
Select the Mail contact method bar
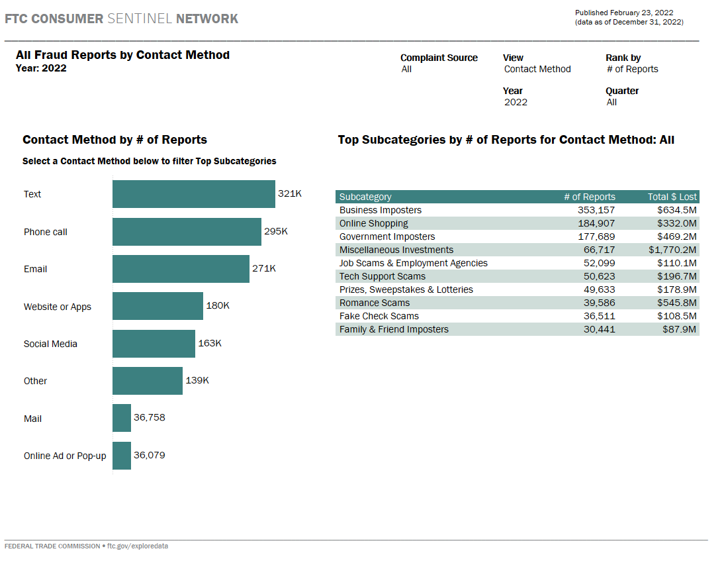121,418
